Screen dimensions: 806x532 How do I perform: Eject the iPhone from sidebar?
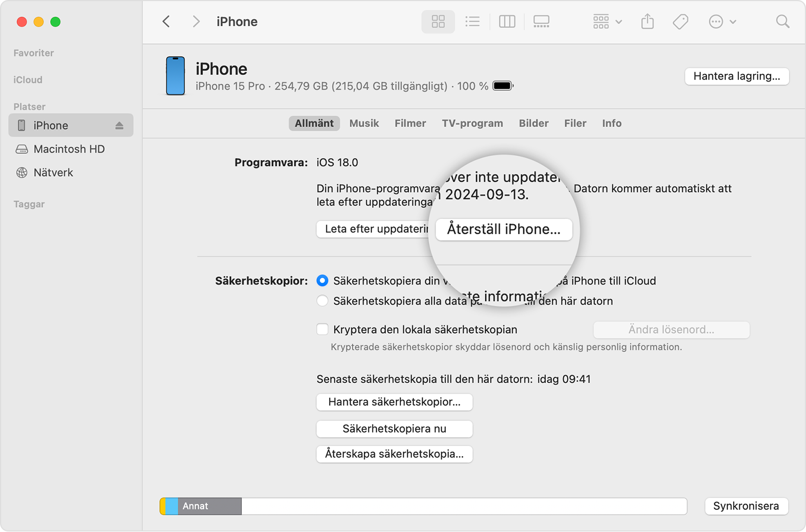(x=119, y=126)
